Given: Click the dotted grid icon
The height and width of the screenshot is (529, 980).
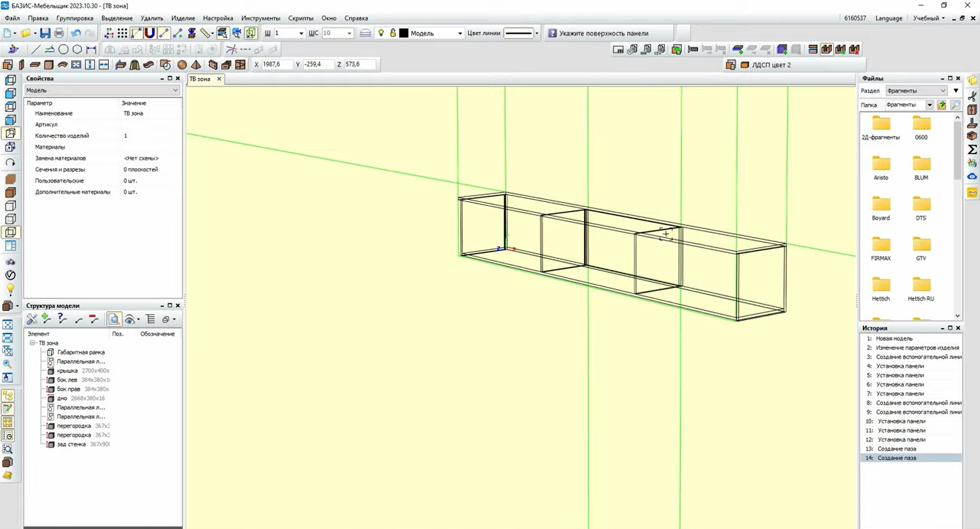Looking at the screenshot, I should (x=122, y=33).
